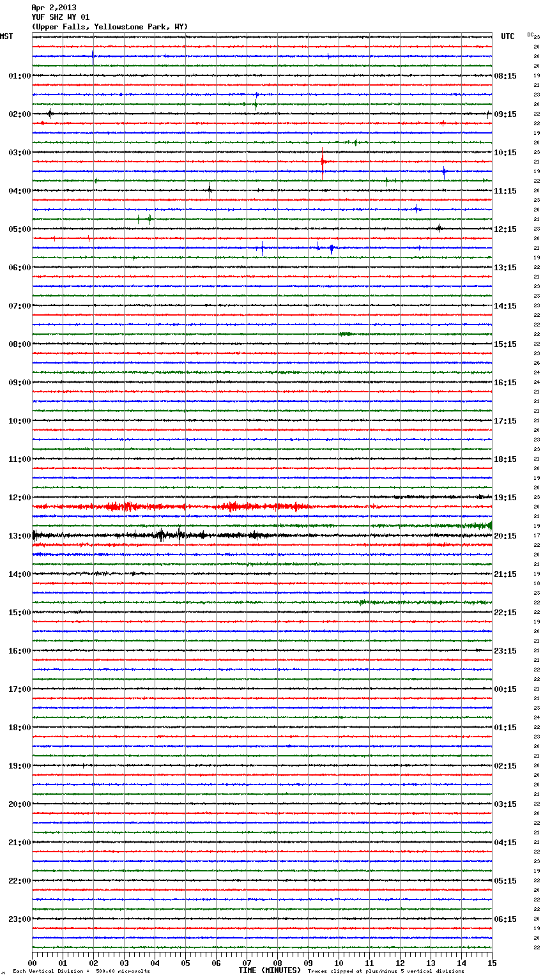
Task: Click the black spike on the 04:00 MST trace
Action: point(210,190)
